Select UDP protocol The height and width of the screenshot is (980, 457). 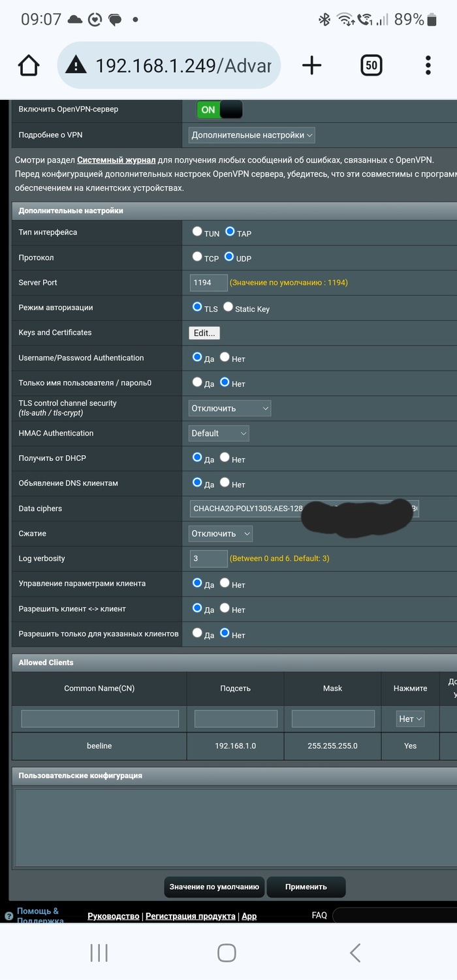click(x=229, y=257)
